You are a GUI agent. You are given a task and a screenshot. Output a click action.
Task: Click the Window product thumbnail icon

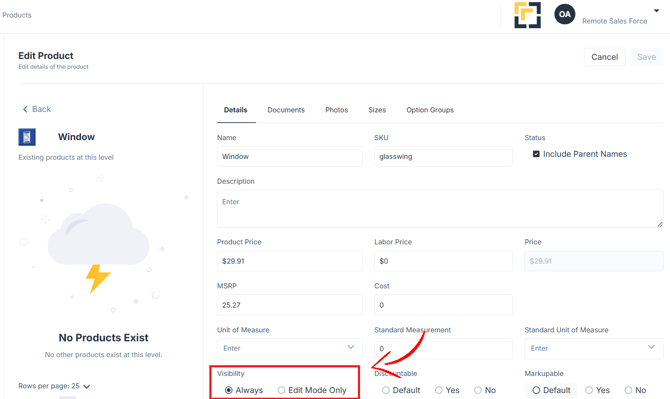(27, 137)
